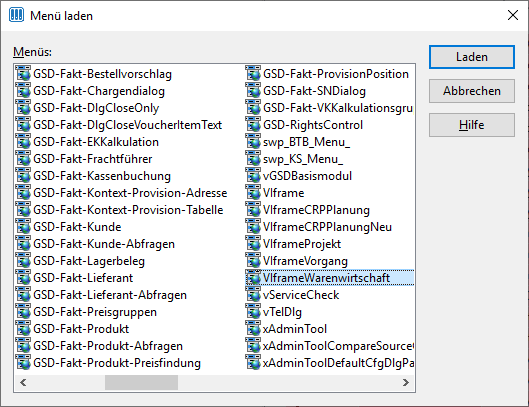Open help with the Hilfe button
The width and height of the screenshot is (529, 407).
(x=472, y=125)
